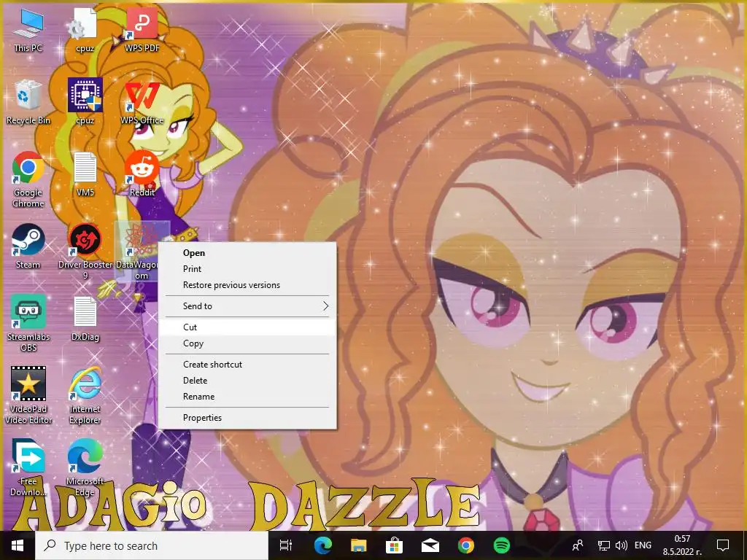Switch the ENG input language indicator
This screenshot has width=747, height=560.
tap(643, 545)
